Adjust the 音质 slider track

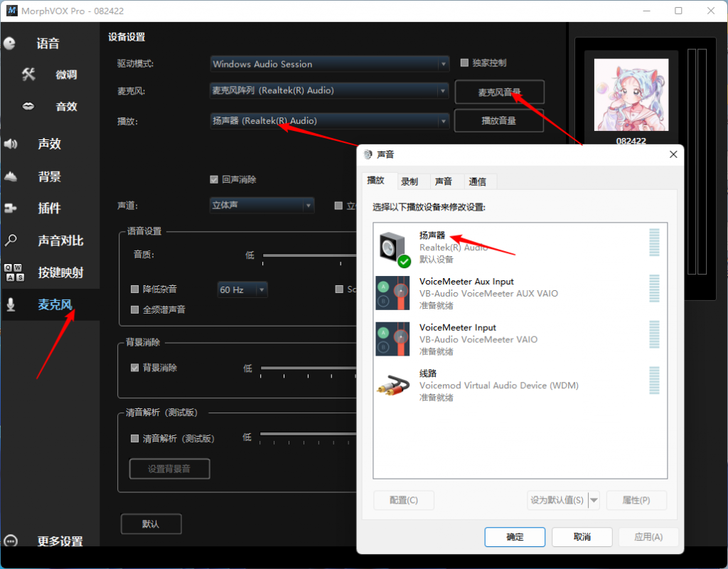pyautogui.click(x=309, y=255)
